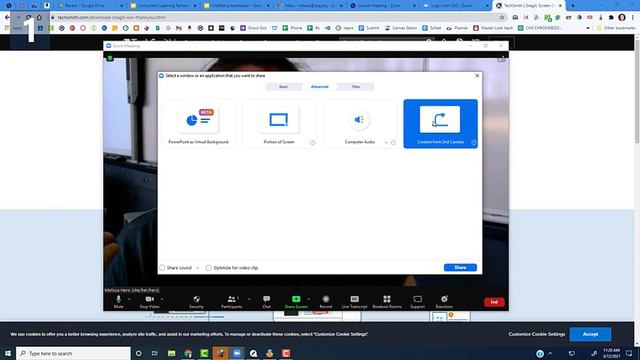The image size is (640, 360).
Task: Expand Share sound options arrow
Action: [x=198, y=268]
